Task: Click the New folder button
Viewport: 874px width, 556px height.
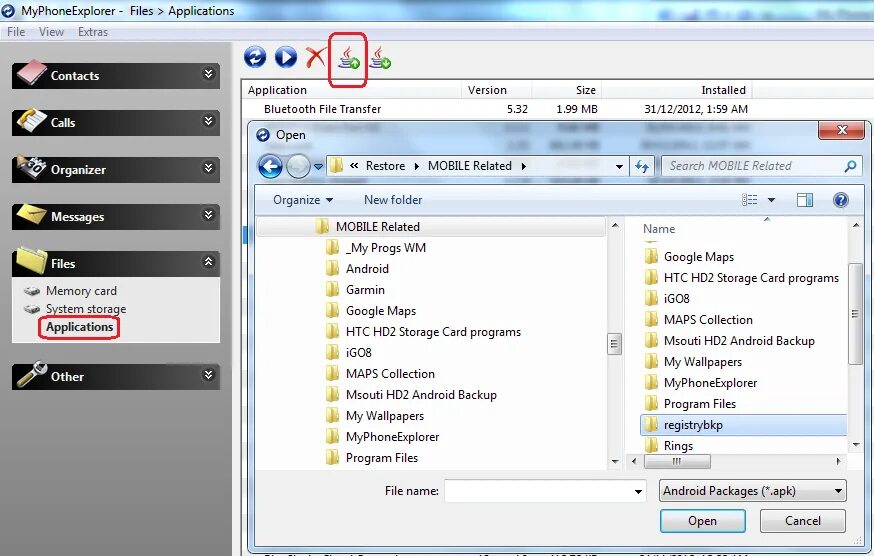Action: coord(393,200)
